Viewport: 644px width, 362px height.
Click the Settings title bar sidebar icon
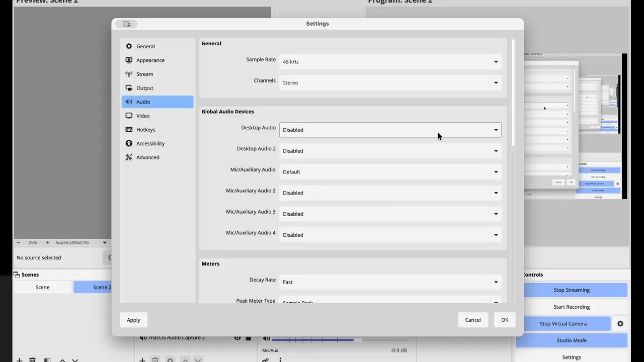tap(126, 24)
